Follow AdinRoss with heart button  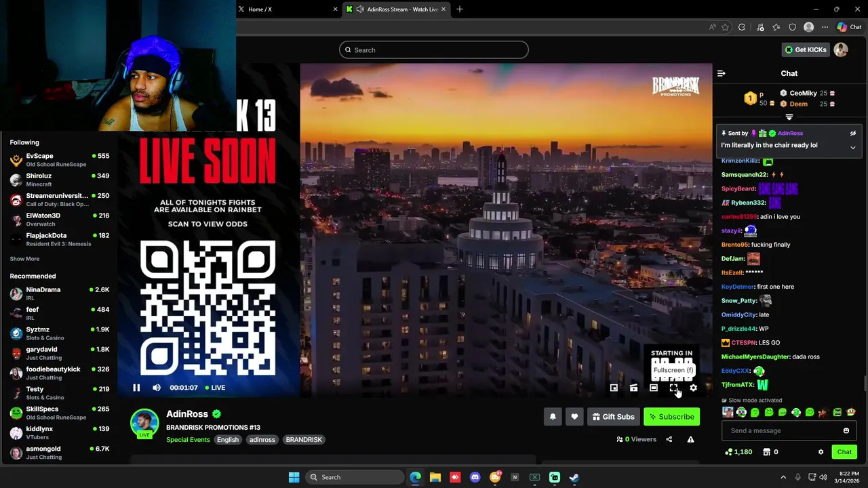click(574, 417)
